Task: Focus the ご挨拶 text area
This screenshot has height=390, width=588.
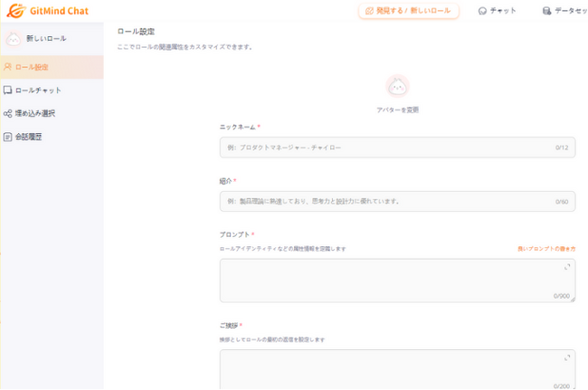Action: click(397, 370)
